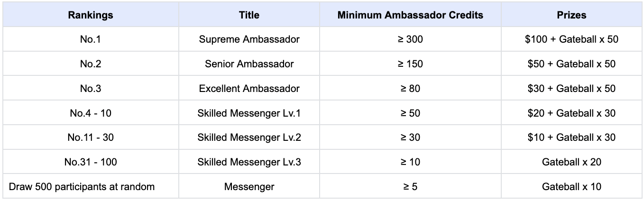
Task: Click the Rankings column header
Action: pos(91,15)
